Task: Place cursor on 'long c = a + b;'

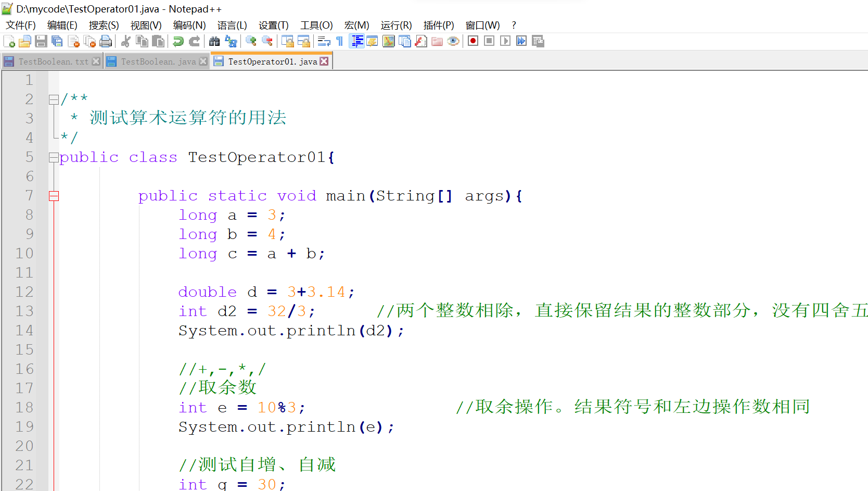Action: coord(252,254)
